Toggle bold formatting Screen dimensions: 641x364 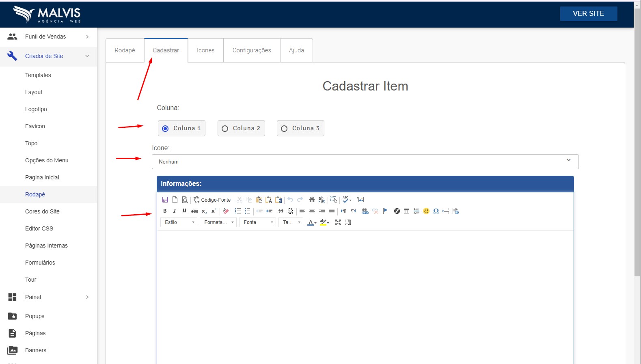(165, 211)
